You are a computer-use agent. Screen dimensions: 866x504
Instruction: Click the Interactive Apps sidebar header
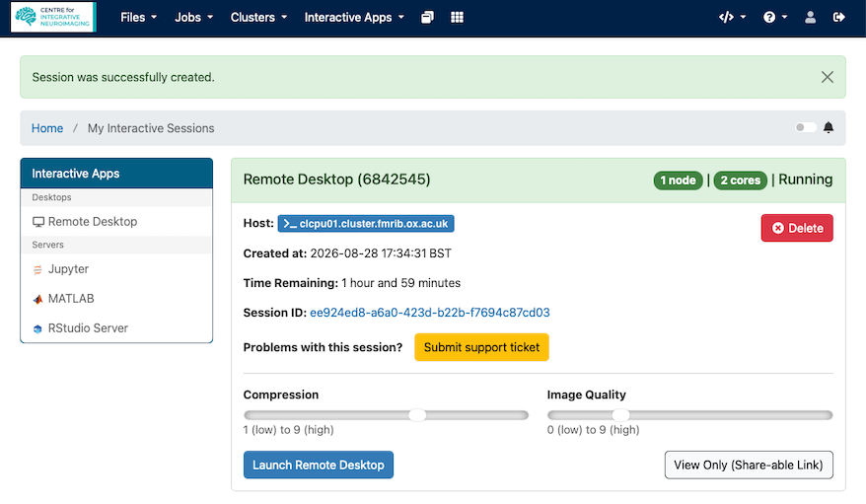tap(116, 174)
